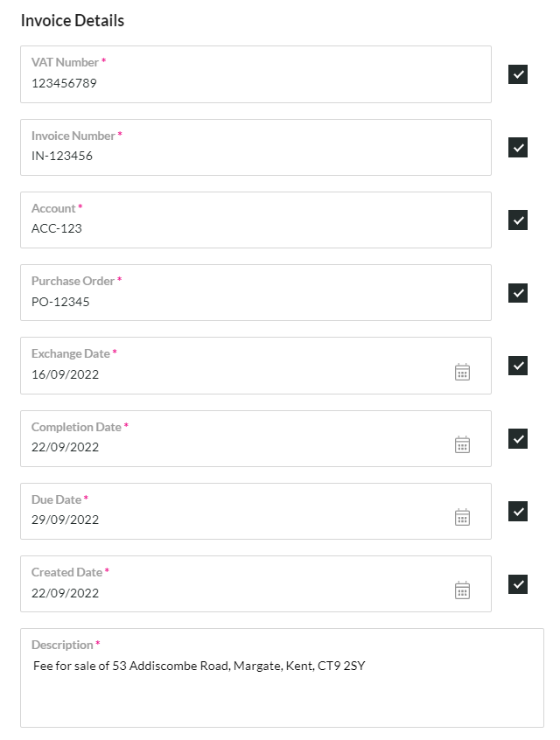Toggle the Exchange Date checkbox
560x740 pixels.
pos(517,366)
